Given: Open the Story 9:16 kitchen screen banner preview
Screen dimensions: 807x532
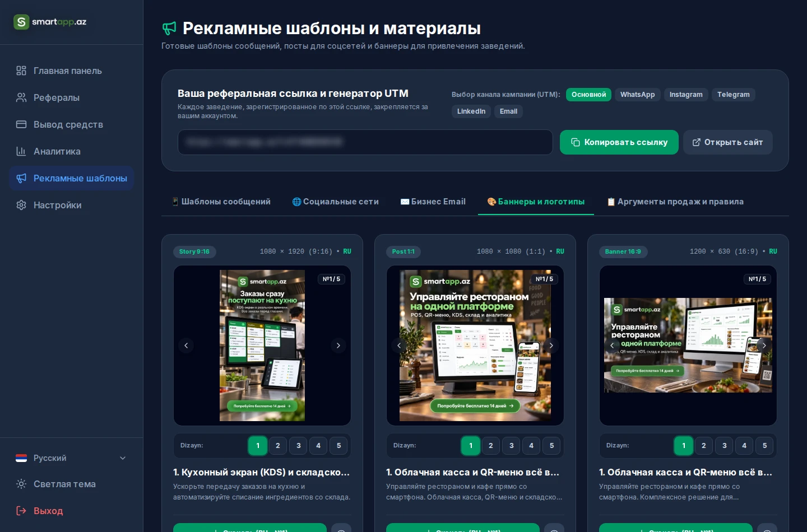Looking at the screenshot, I should tap(262, 346).
